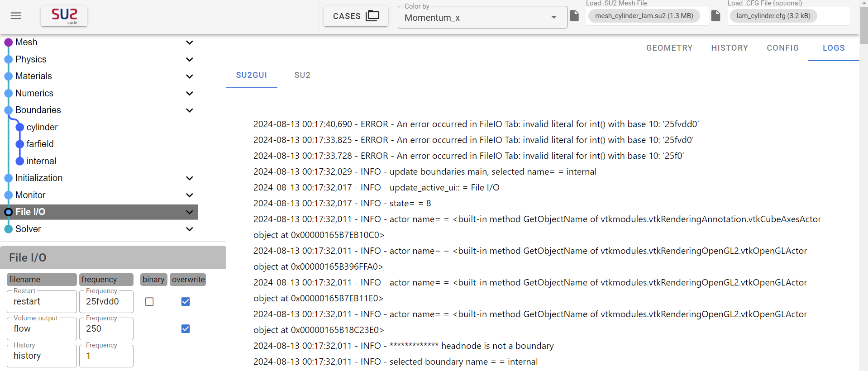Select the mesh_cylinder_lam.su2 file chip
This screenshot has height=371, width=868.
pyautogui.click(x=644, y=16)
